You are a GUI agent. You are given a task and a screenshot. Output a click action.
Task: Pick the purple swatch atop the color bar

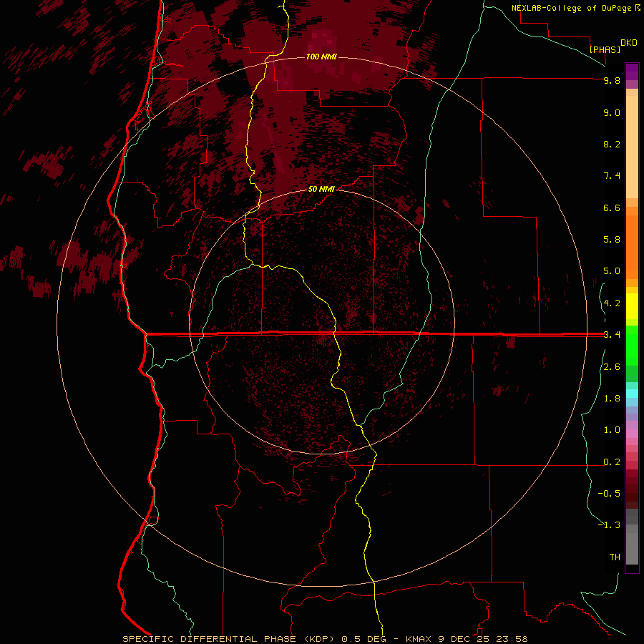632,72
